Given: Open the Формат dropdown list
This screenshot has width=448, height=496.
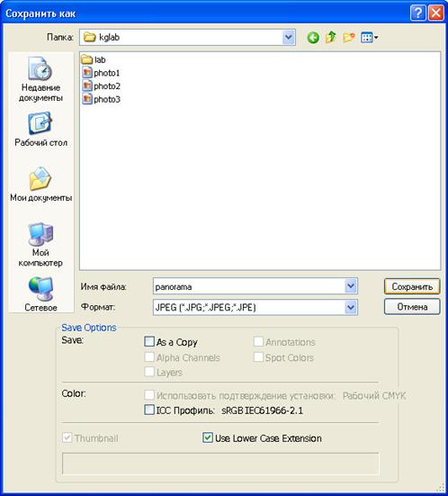Looking at the screenshot, I should pyautogui.click(x=351, y=307).
